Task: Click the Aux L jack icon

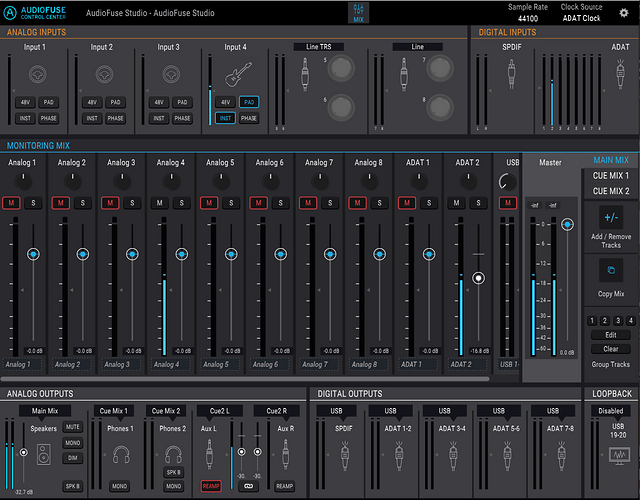Action: pyautogui.click(x=209, y=454)
